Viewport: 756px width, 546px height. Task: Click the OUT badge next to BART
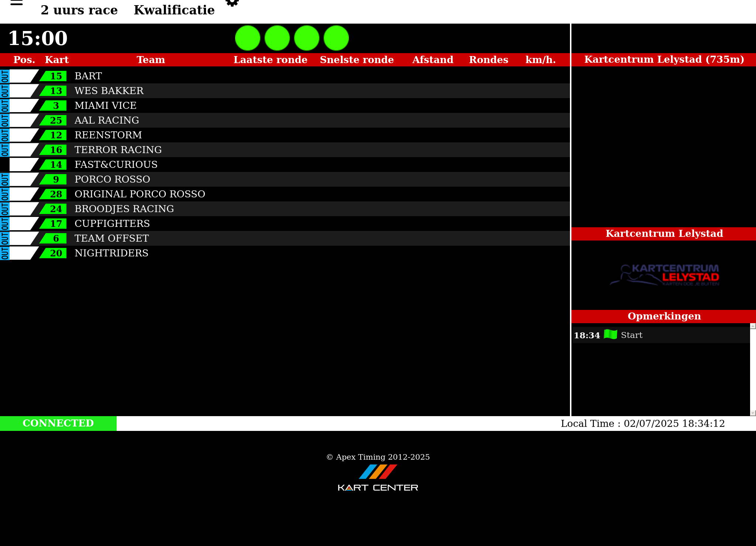point(4,76)
